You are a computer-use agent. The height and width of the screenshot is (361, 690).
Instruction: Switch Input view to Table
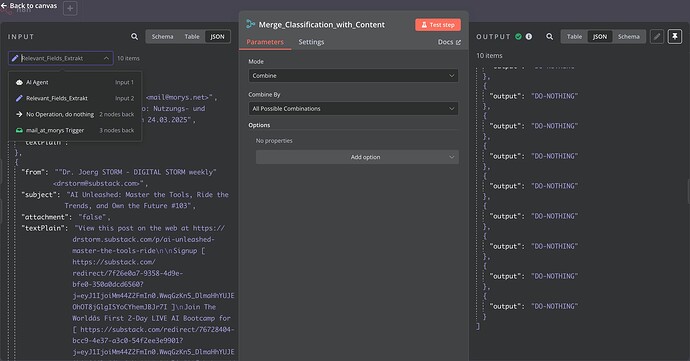pos(192,37)
